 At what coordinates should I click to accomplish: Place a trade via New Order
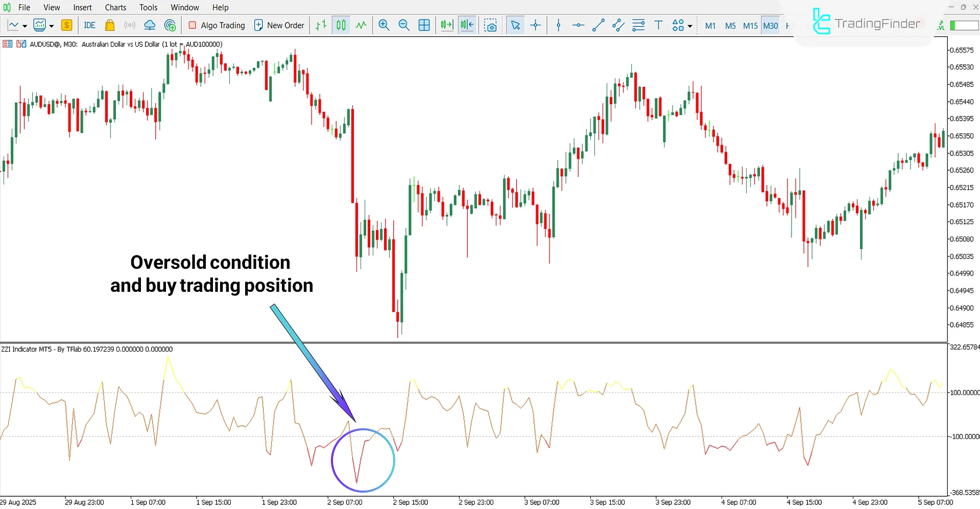click(x=279, y=25)
